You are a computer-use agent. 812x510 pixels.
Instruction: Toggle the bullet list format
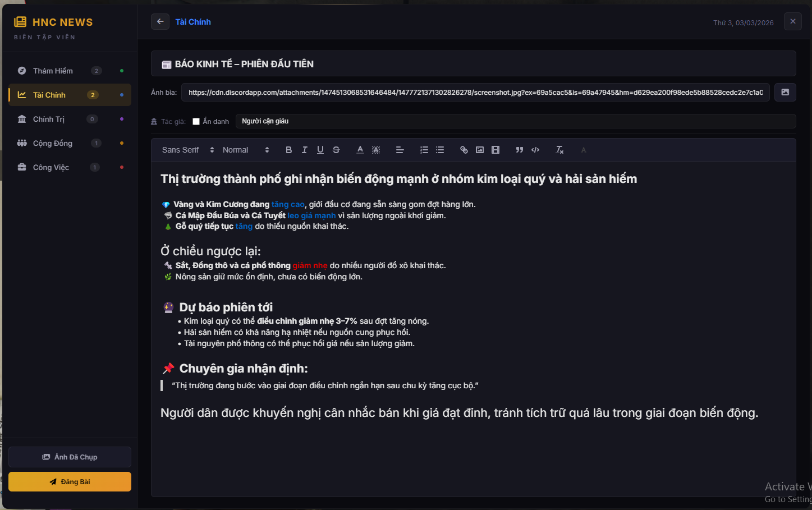[440, 150]
